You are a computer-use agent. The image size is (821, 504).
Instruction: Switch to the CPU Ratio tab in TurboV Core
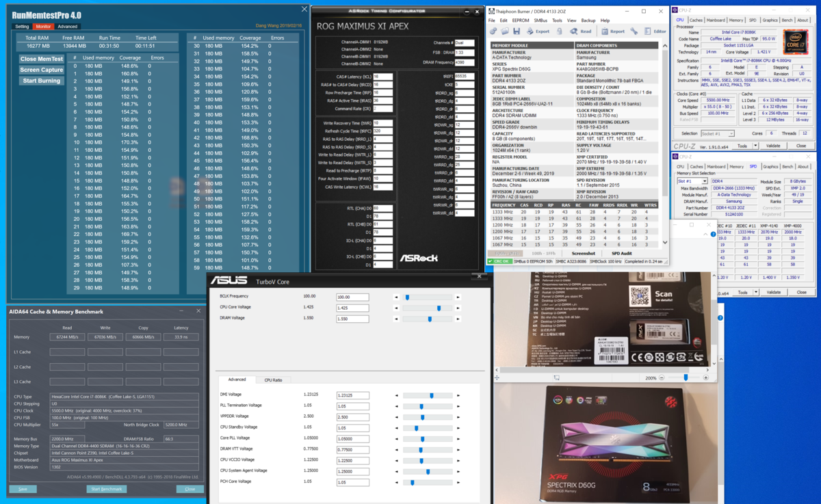click(273, 380)
